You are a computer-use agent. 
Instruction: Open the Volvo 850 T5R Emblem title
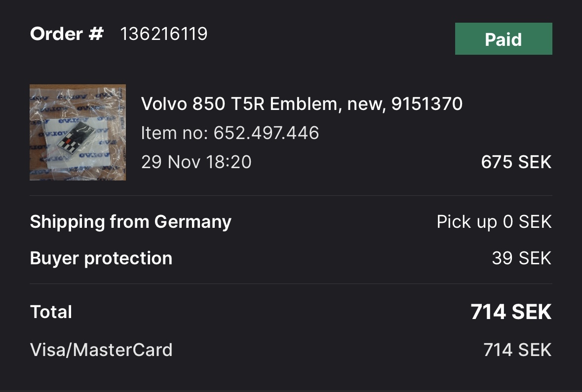click(x=302, y=104)
